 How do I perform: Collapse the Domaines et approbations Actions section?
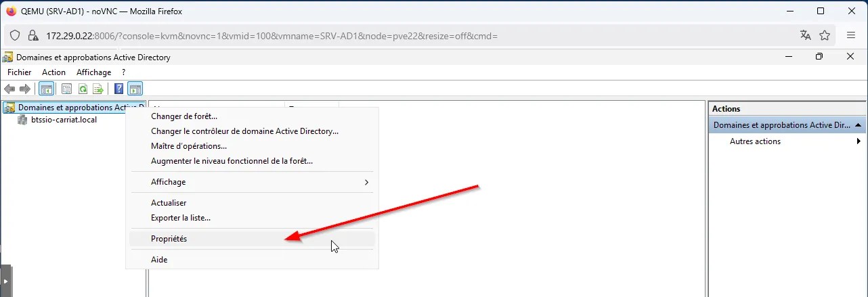[858, 125]
